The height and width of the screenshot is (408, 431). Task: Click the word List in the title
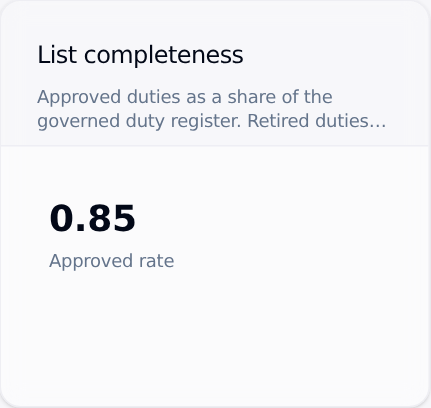pyautogui.click(x=57, y=55)
